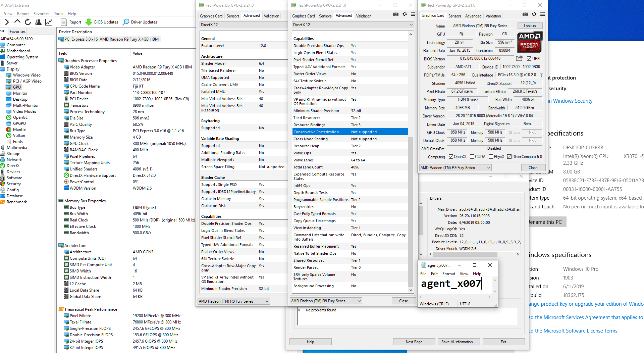Click the Operating System Windows icon in tree

point(3,57)
